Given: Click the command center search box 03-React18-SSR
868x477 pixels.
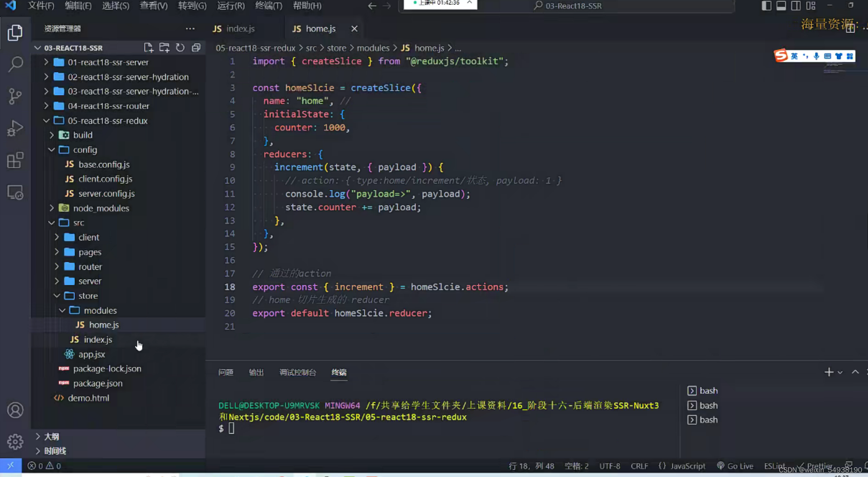Looking at the screenshot, I should click(x=567, y=6).
